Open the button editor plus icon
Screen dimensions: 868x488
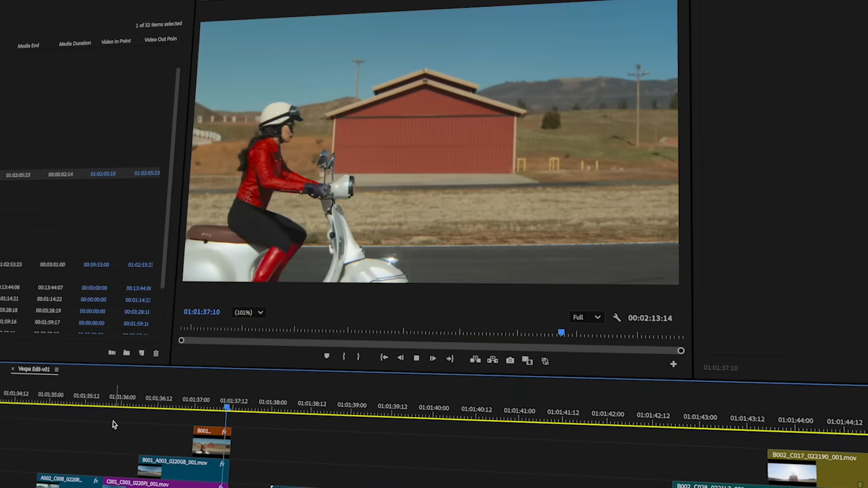click(x=673, y=364)
